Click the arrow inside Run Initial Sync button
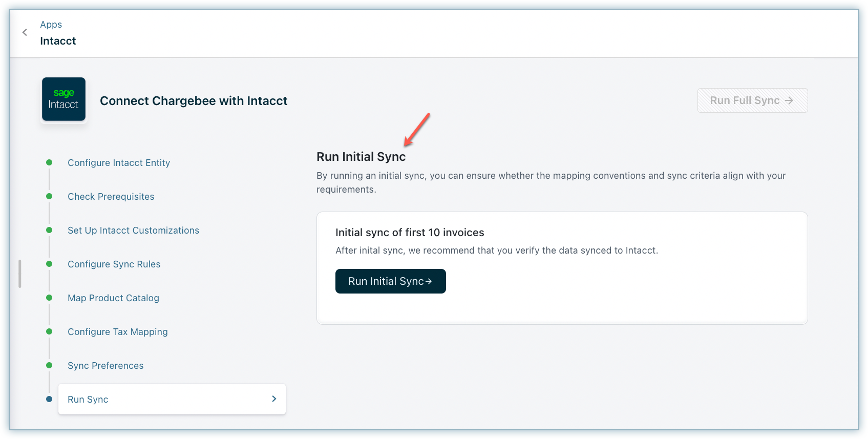 click(x=429, y=281)
